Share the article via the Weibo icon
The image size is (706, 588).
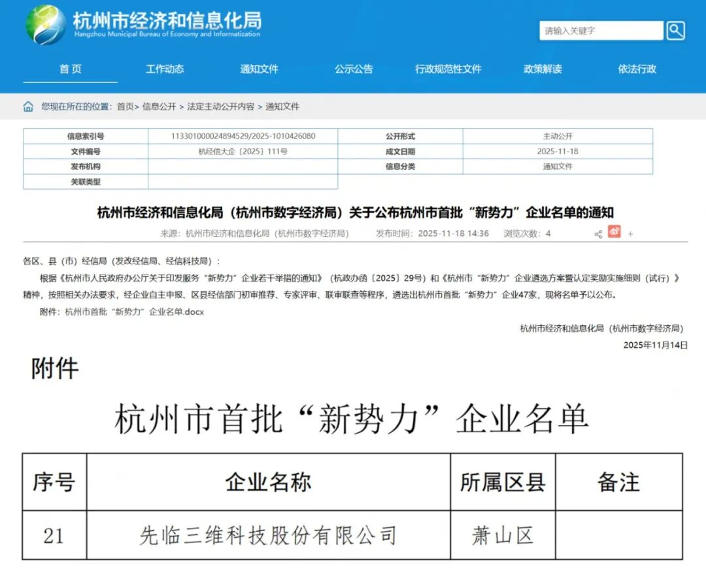click(x=614, y=233)
